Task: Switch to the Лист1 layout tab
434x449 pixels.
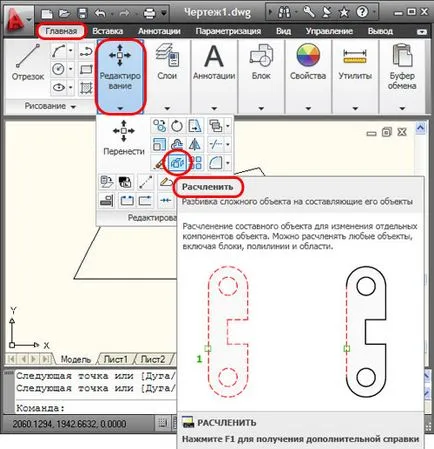Action: pyautogui.click(x=116, y=359)
